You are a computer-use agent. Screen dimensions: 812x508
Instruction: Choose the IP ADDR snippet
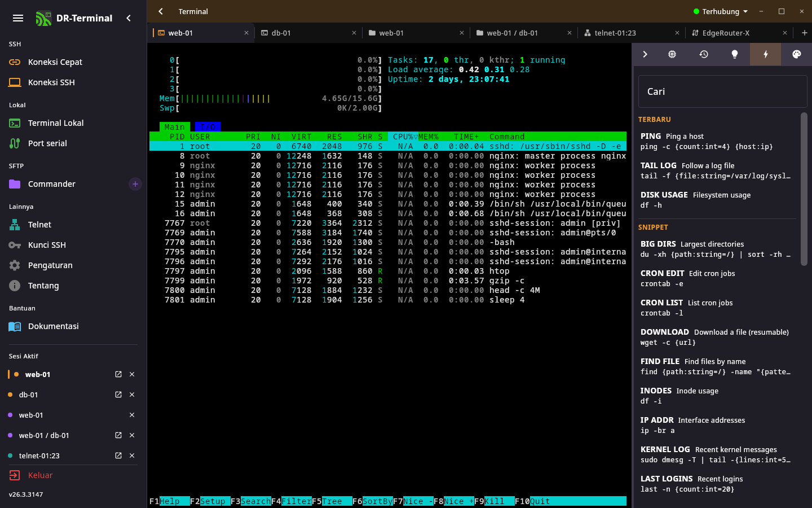[x=717, y=425]
